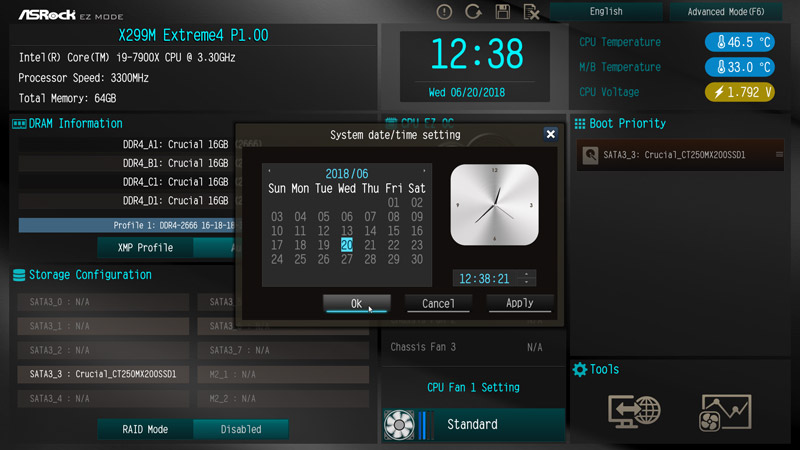Image resolution: width=800 pixels, height=450 pixels.
Task: Click the SATA3_7 : N/A storage row
Action: click(x=283, y=350)
